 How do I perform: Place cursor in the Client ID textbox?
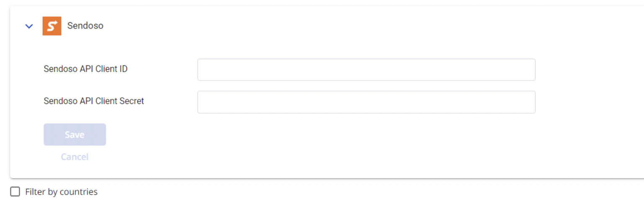click(x=366, y=70)
